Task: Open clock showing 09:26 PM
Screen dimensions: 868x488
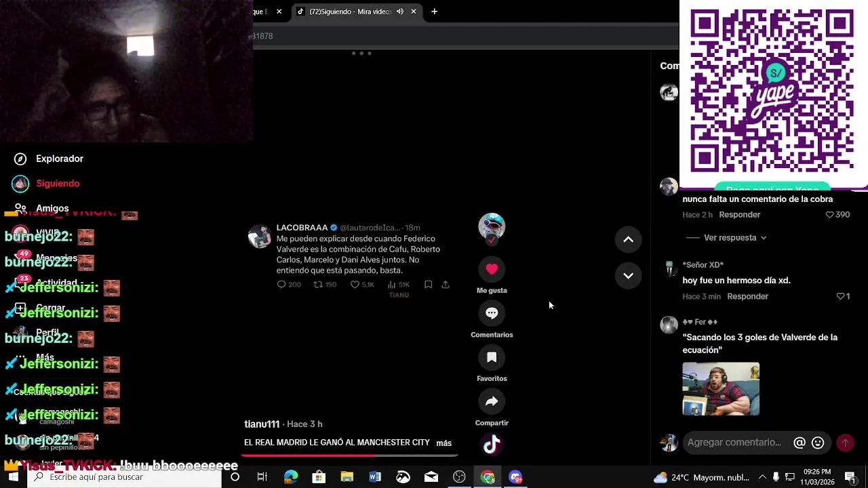Action: [x=817, y=477]
